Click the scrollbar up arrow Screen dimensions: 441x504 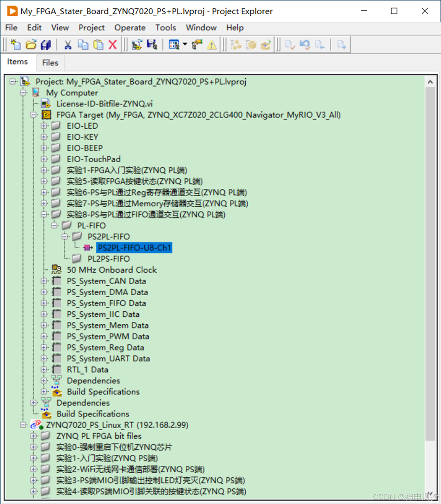point(430,82)
